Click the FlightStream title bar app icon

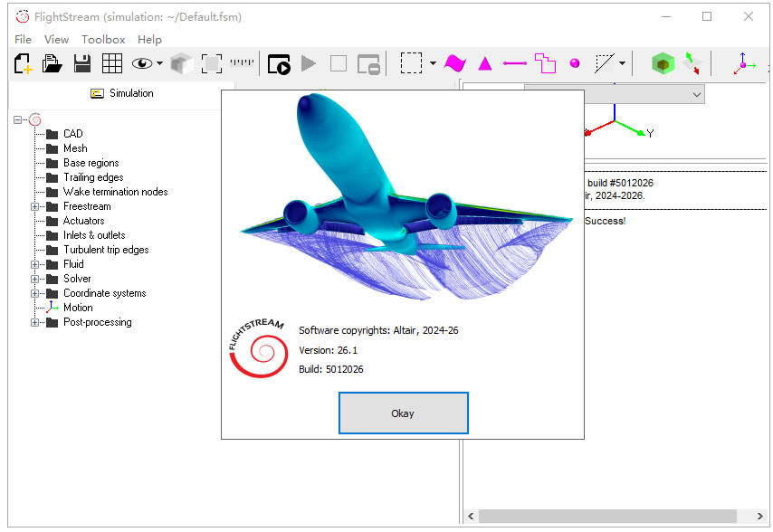point(23,17)
